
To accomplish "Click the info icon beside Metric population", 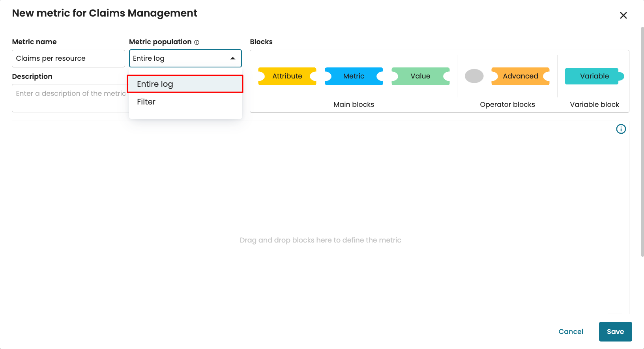I will (x=197, y=42).
